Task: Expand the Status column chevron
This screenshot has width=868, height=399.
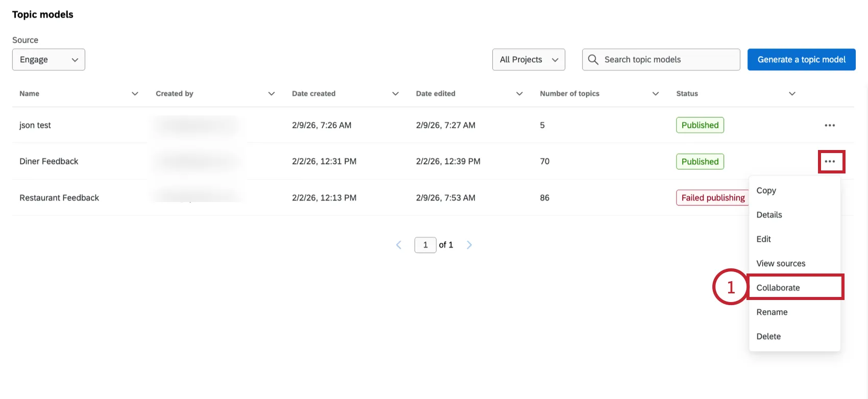Action: click(792, 94)
